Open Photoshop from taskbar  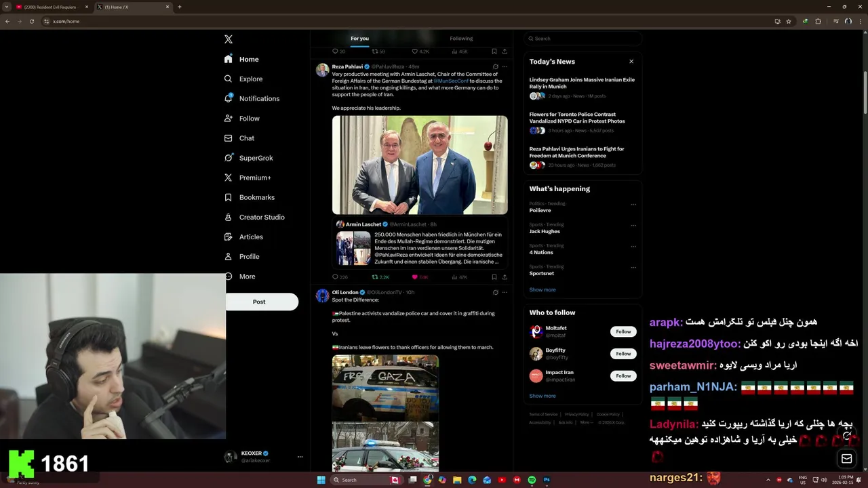pyautogui.click(x=547, y=480)
